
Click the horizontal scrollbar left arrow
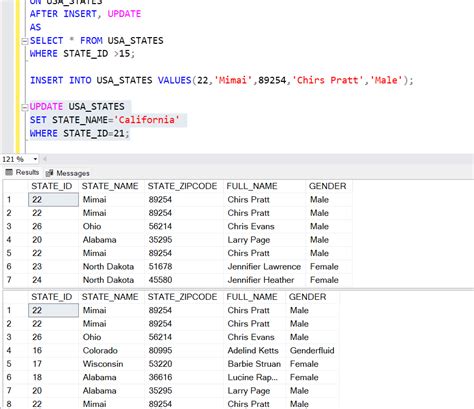44,159
